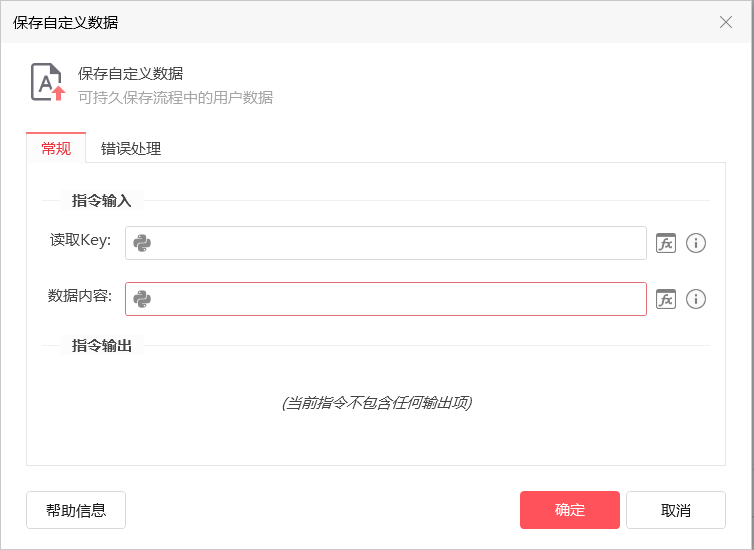Open 帮助信息 help button

(x=76, y=510)
